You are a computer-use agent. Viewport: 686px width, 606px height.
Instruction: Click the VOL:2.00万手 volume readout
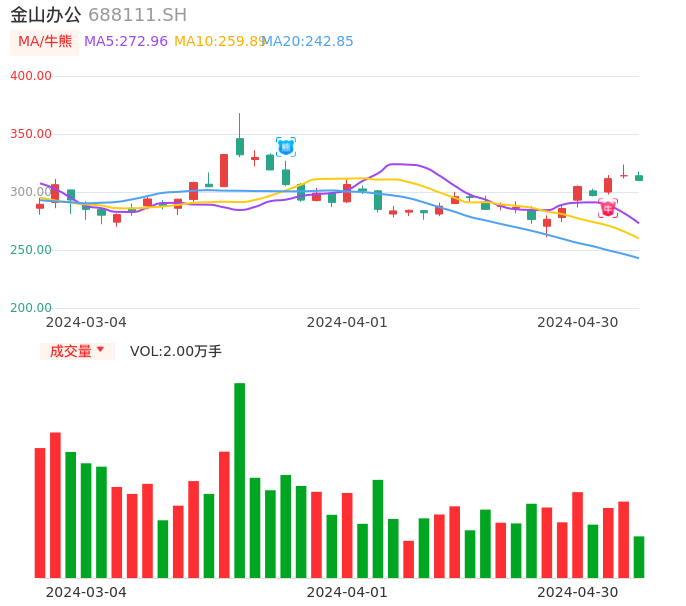[x=175, y=351]
